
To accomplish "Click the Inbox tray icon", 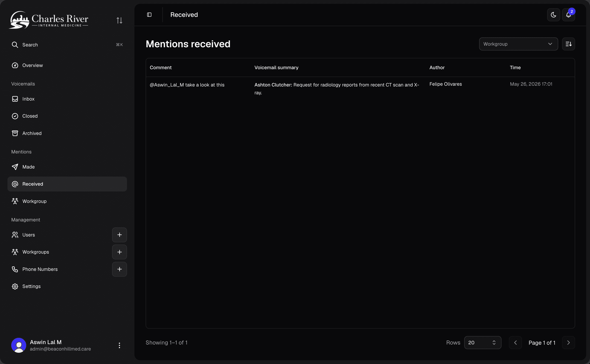I will [x=15, y=99].
